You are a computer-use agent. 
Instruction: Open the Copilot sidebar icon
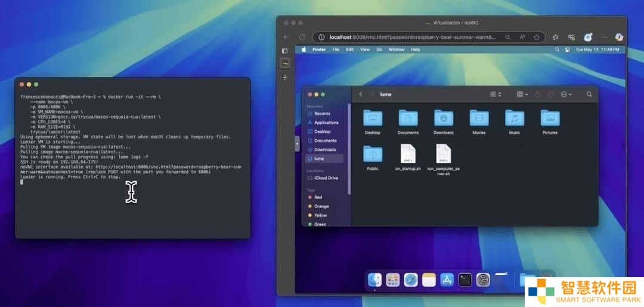[x=620, y=37]
